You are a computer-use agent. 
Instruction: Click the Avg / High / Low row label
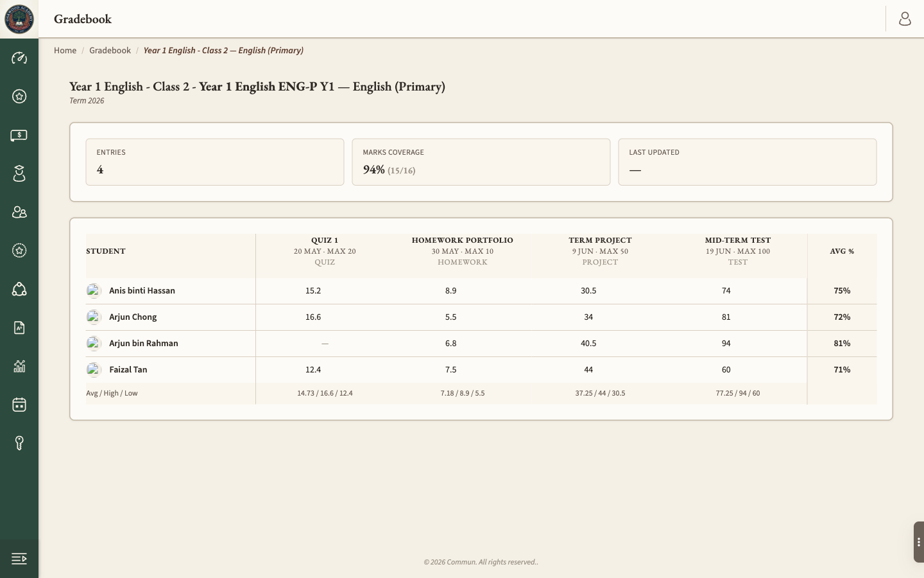112,393
